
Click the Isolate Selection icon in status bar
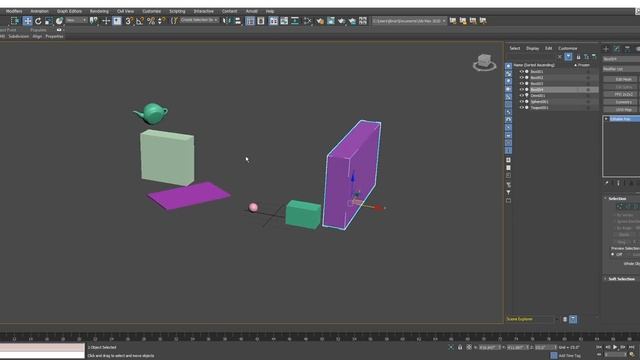point(451,347)
